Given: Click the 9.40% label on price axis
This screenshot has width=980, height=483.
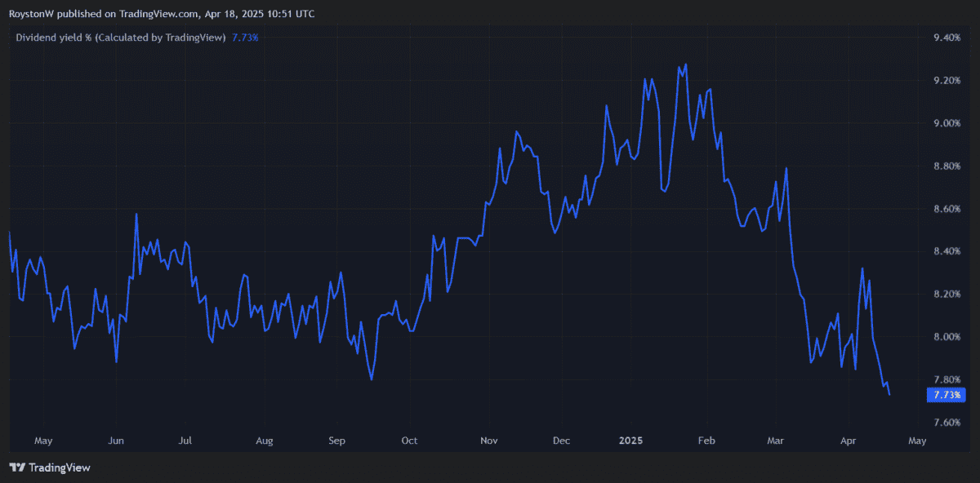Looking at the screenshot, I should coord(947,38).
